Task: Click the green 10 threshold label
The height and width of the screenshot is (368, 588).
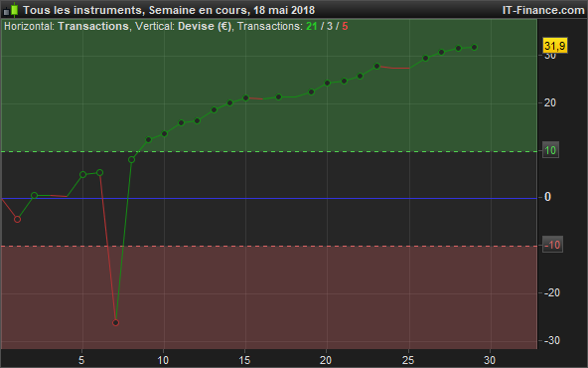Action: coord(550,150)
